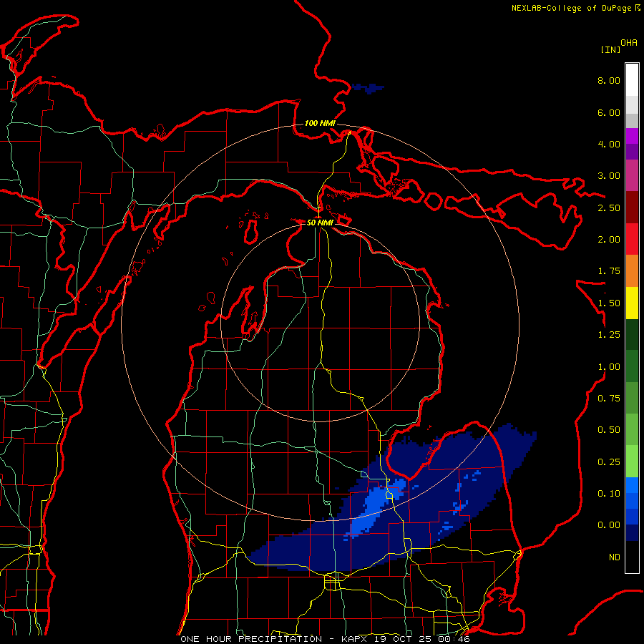This screenshot has width=644, height=644.
Task: Click the 100 NMI range ring label
Action: [x=320, y=123]
